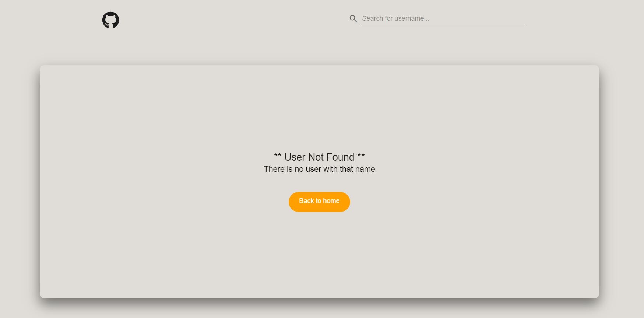Click the gray search lens icon

point(353,18)
